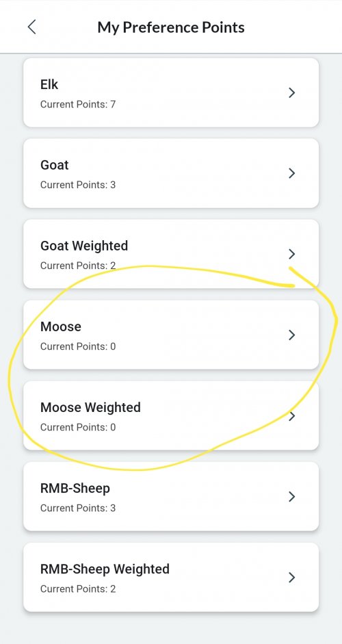Choose the RMB-Sheep title
Image resolution: width=342 pixels, height=644 pixels.
click(x=75, y=489)
